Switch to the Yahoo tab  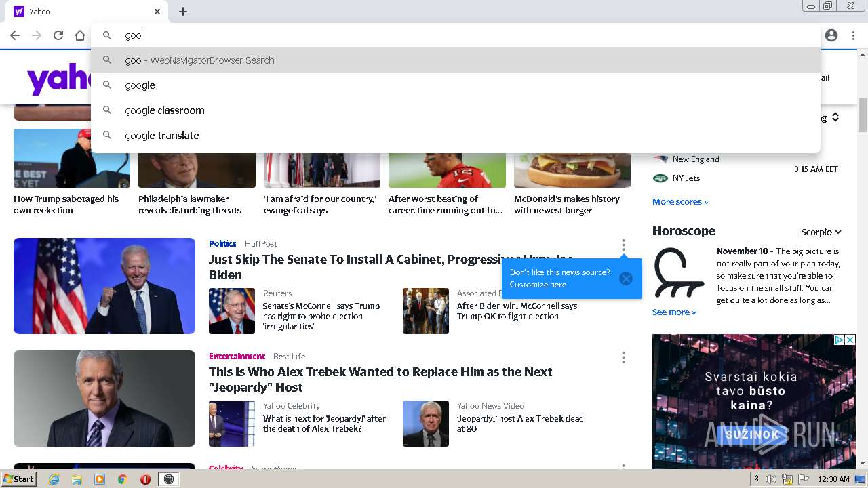point(88,12)
